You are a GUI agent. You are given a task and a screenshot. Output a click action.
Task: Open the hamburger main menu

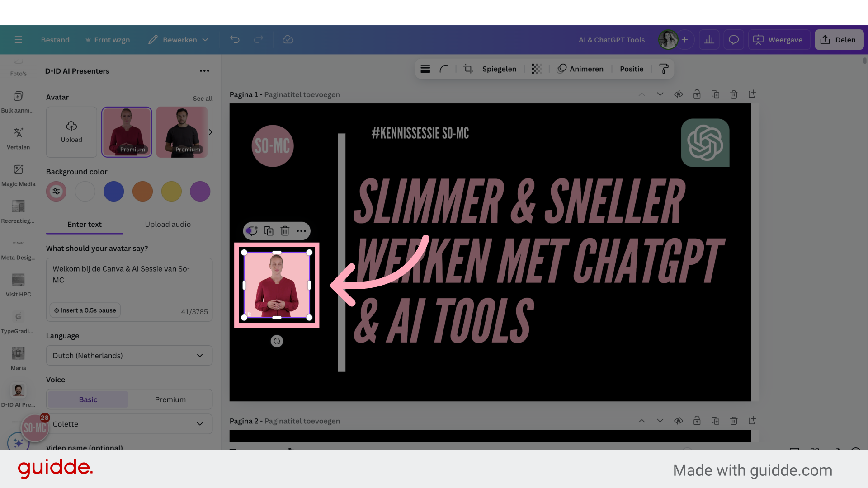[18, 40]
